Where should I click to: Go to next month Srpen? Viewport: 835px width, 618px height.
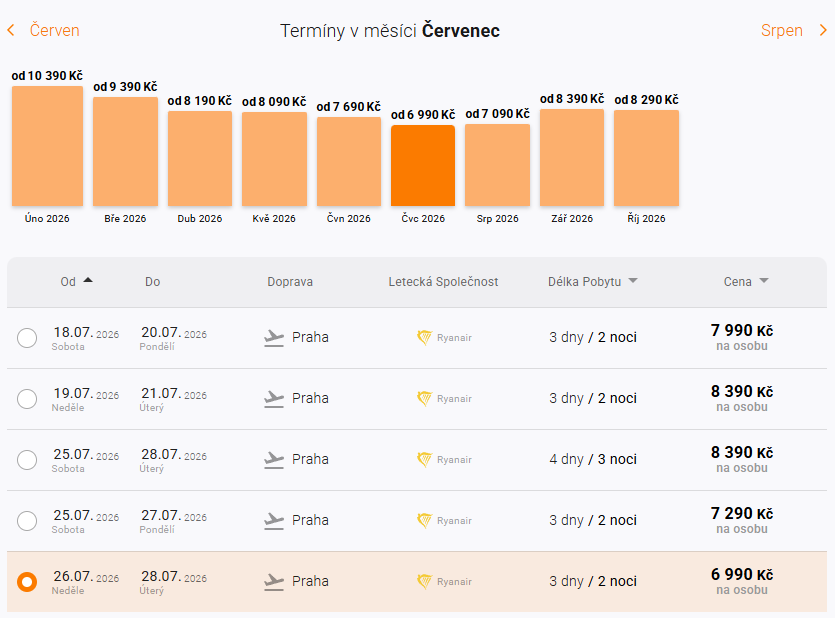pos(782,31)
